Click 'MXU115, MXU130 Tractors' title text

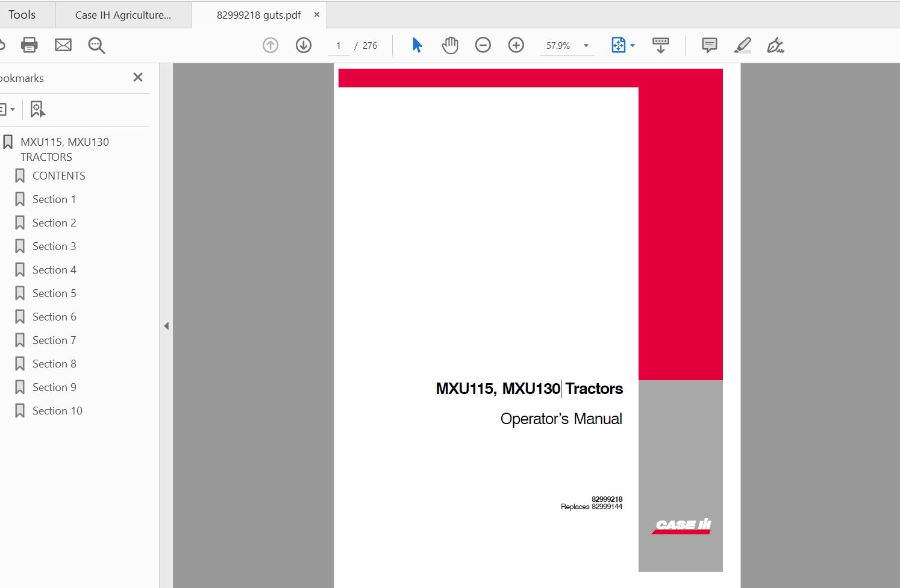(530, 389)
